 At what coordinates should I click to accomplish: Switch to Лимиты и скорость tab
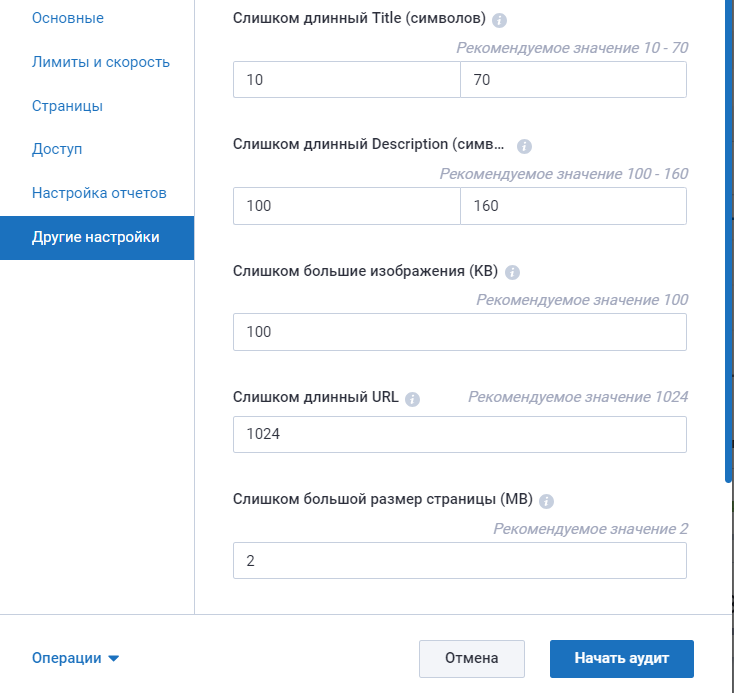coord(100,62)
